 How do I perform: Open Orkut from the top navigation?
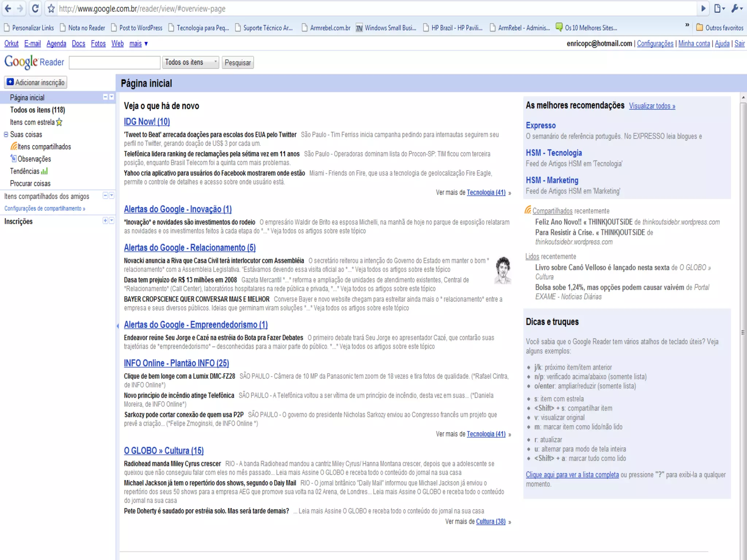point(11,44)
